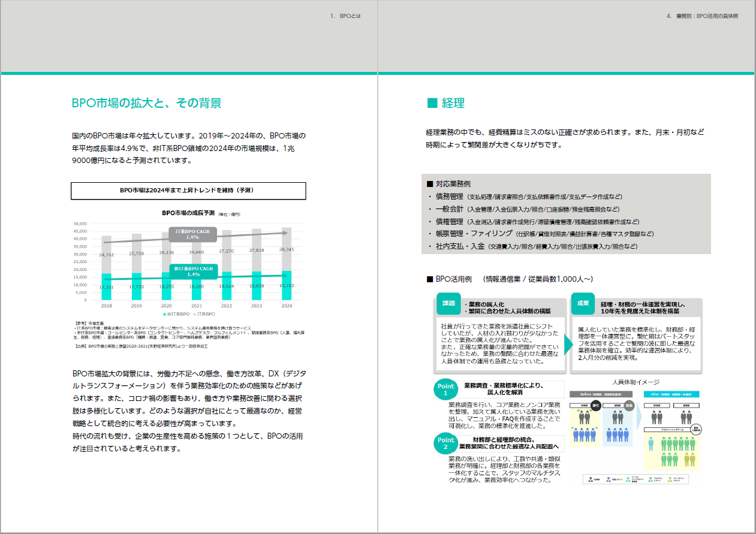Image resolution: width=756 pixels, height=534 pixels.
Task: Click the 非IT系BPO teal legend swatch
Action: [164, 313]
